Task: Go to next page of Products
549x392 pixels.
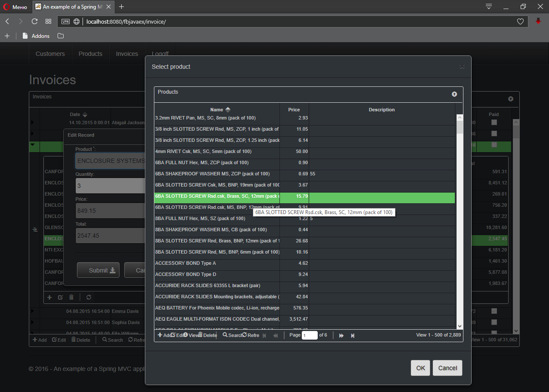Action: [x=341, y=336]
